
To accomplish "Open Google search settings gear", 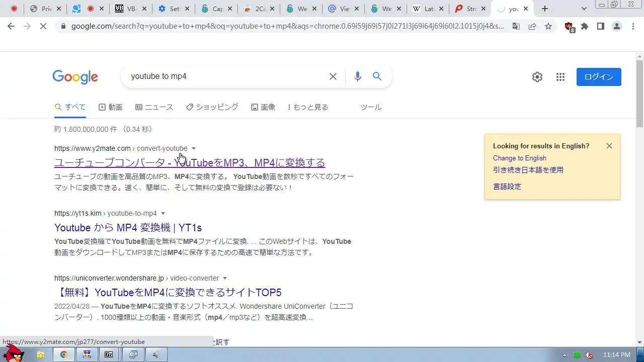I will click(x=537, y=77).
